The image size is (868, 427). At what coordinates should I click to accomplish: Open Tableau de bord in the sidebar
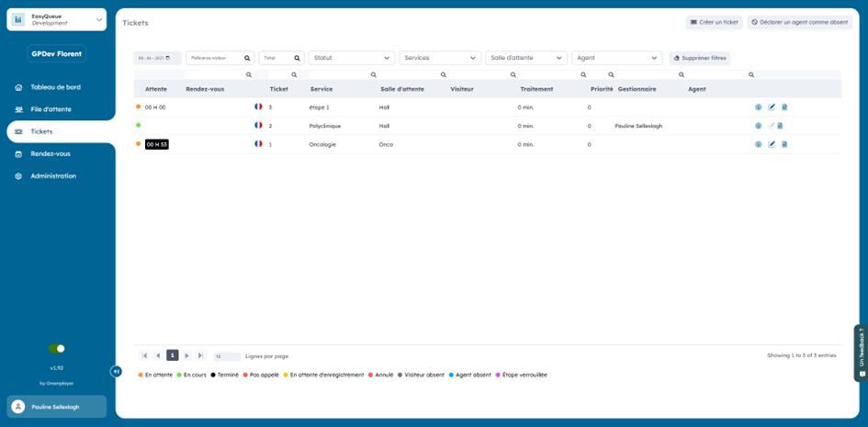click(55, 87)
